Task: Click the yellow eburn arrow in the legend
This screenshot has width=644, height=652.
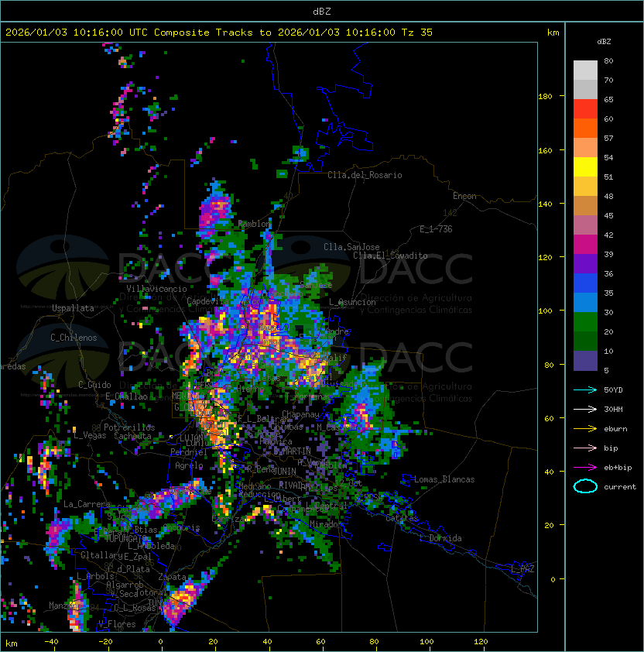Action: pyautogui.click(x=585, y=429)
